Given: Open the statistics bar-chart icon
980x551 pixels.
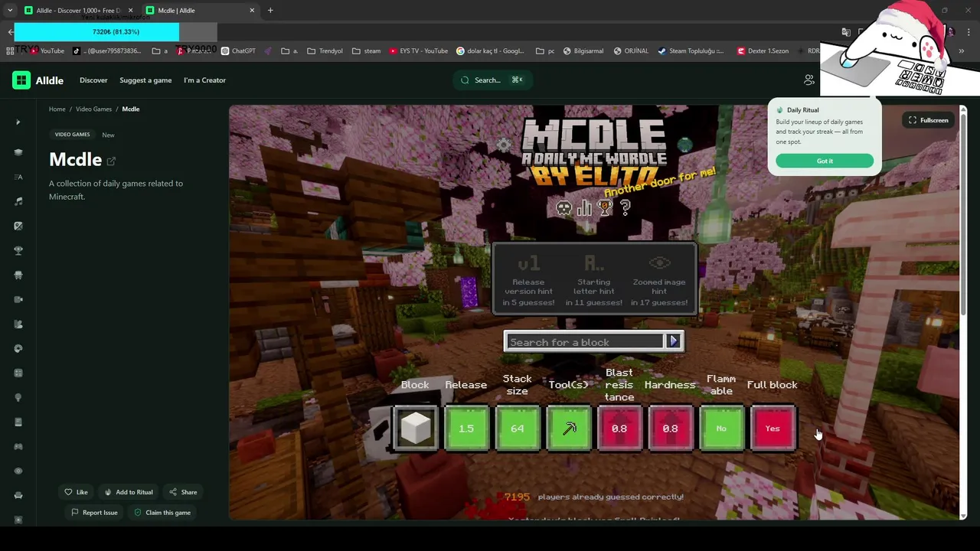Looking at the screenshot, I should point(585,208).
